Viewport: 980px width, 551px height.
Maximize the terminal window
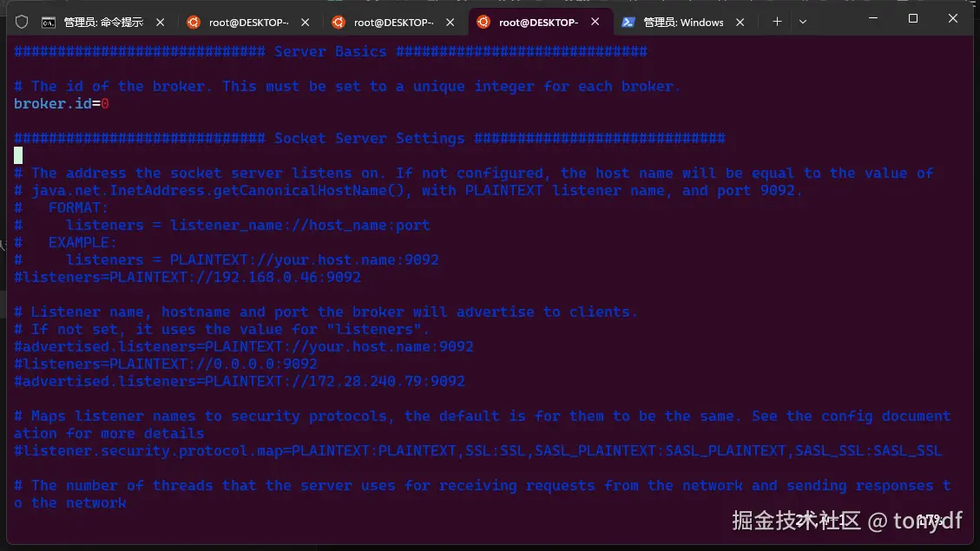coord(913,18)
